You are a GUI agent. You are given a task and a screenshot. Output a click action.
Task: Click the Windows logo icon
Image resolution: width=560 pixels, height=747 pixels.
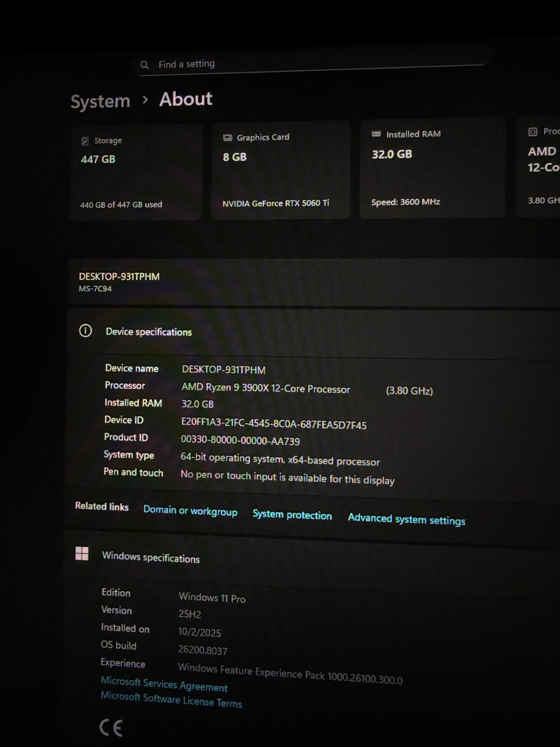click(82, 553)
